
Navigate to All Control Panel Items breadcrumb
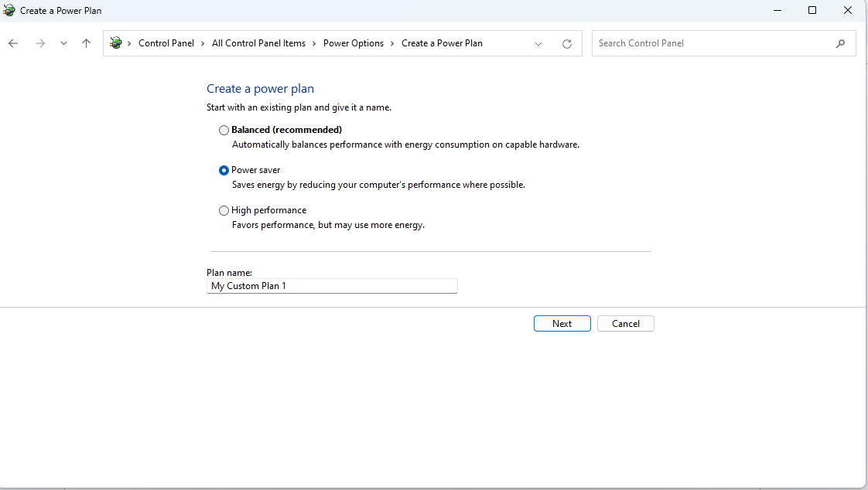(258, 43)
